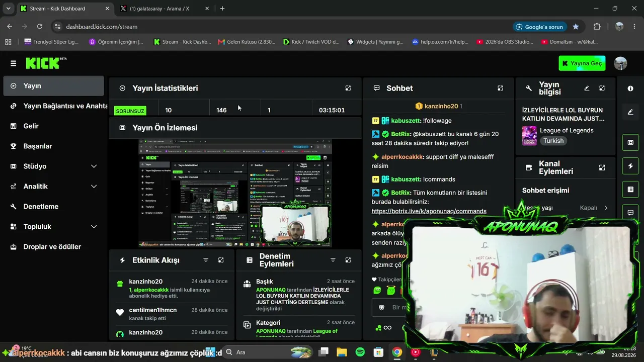
Task: Click the right rail pencil edit icon
Action: click(x=630, y=112)
